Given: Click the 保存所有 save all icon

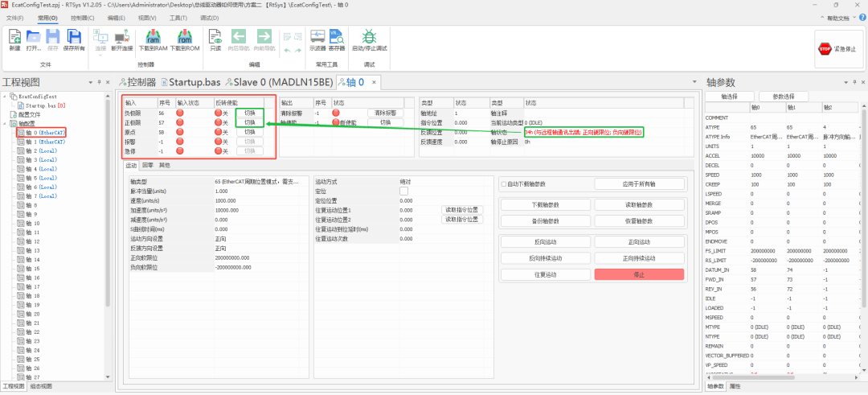Looking at the screenshot, I should coord(74,37).
